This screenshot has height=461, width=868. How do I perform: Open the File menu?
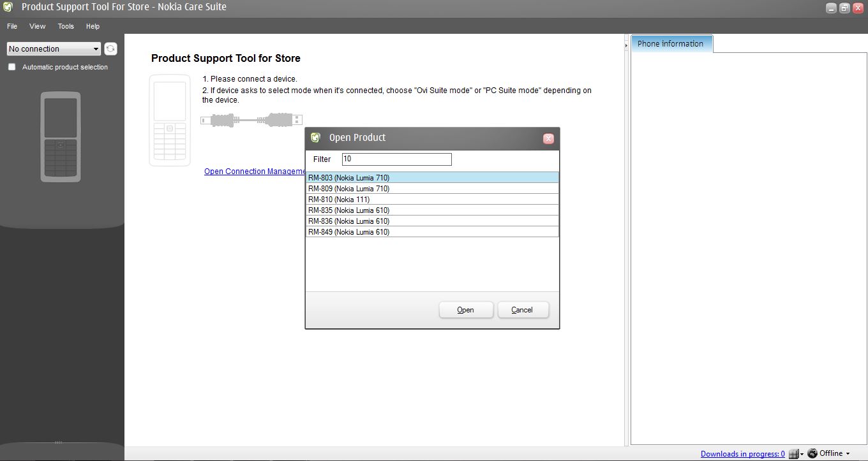click(12, 26)
